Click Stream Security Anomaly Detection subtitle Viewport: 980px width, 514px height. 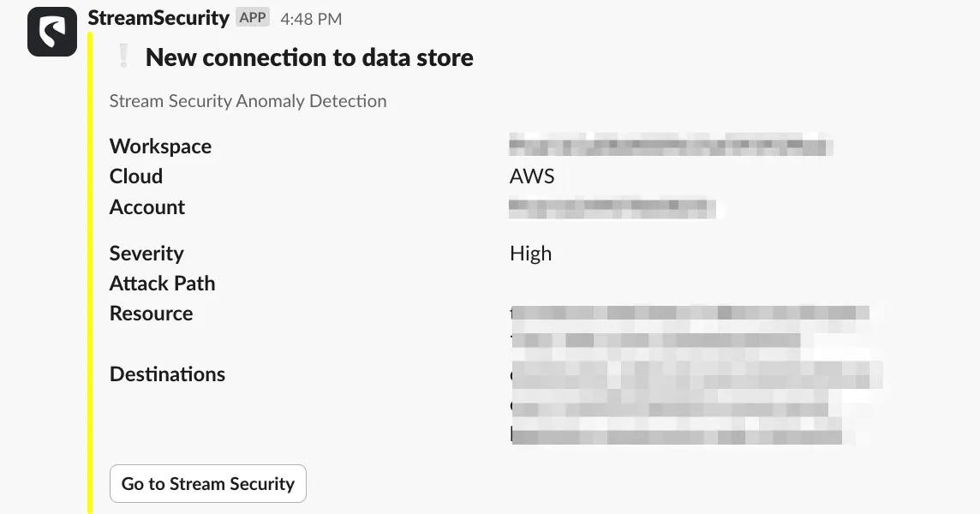[248, 101]
